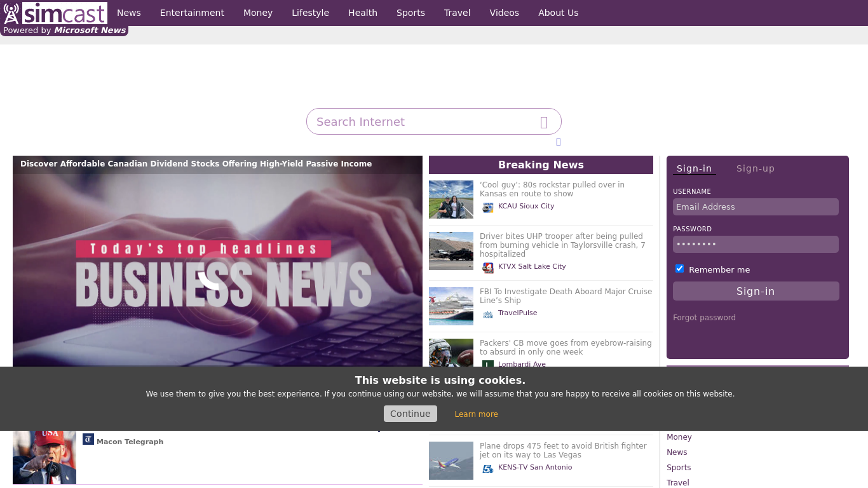The image size is (868, 488).
Task: Click the KCAU Sioux City source logo
Action: point(487,207)
